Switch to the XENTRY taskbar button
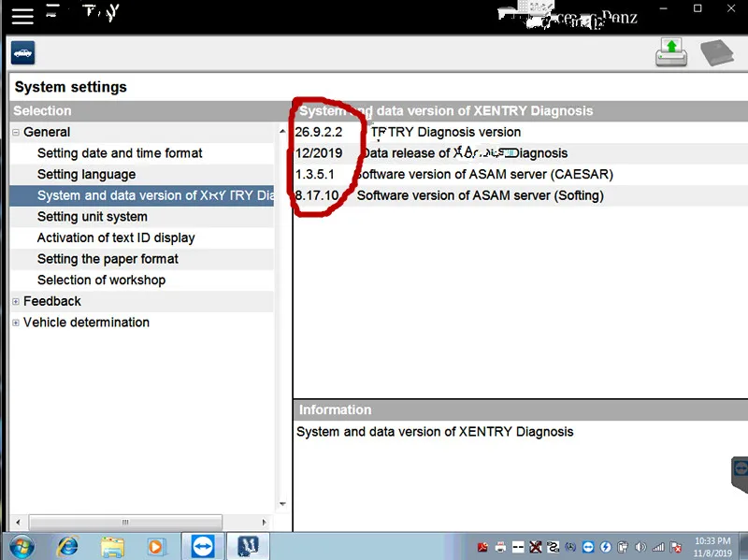 (x=248, y=547)
